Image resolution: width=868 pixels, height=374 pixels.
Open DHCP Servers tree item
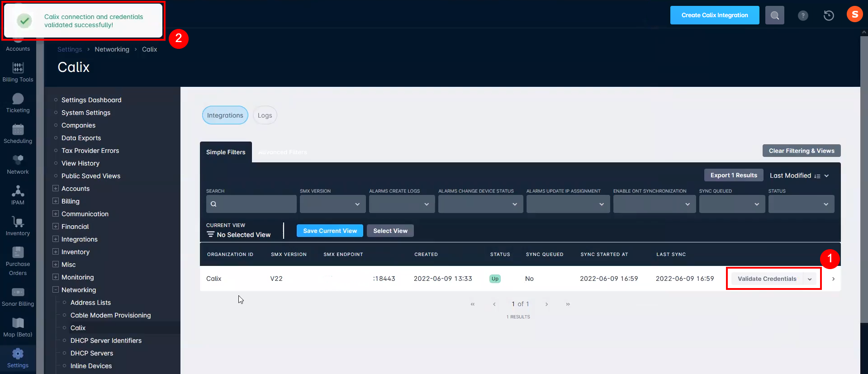coord(92,353)
